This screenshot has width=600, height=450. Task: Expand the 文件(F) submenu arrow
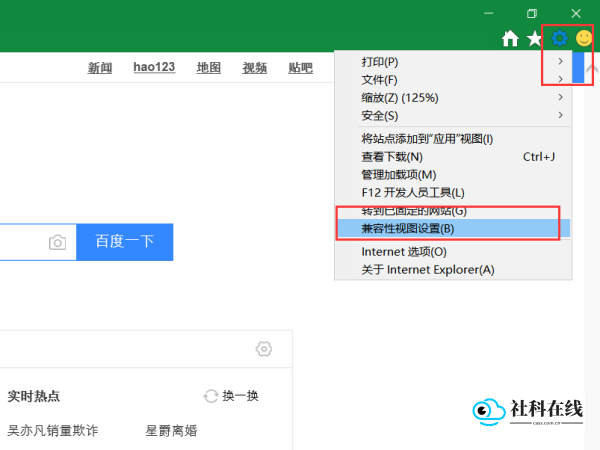[561, 79]
